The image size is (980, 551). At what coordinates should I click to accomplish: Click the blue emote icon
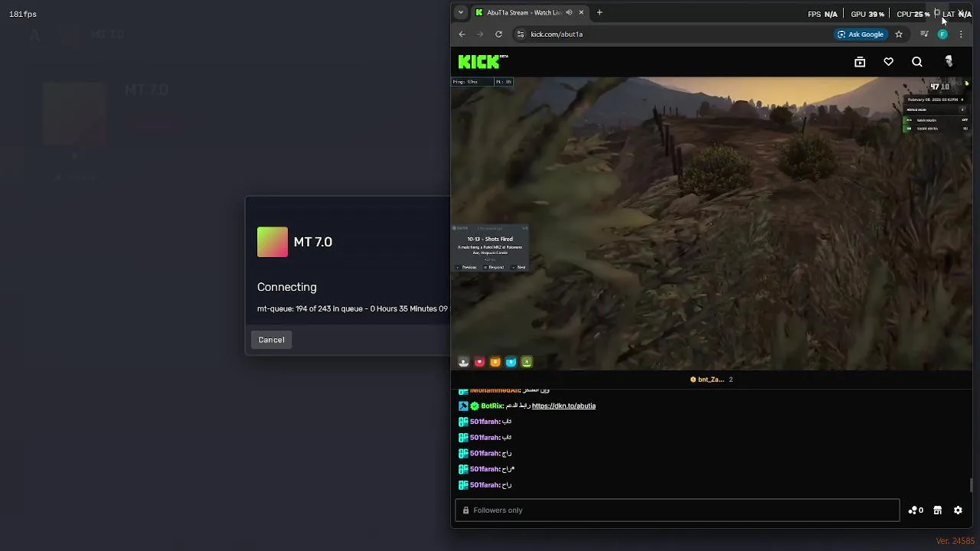[511, 362]
